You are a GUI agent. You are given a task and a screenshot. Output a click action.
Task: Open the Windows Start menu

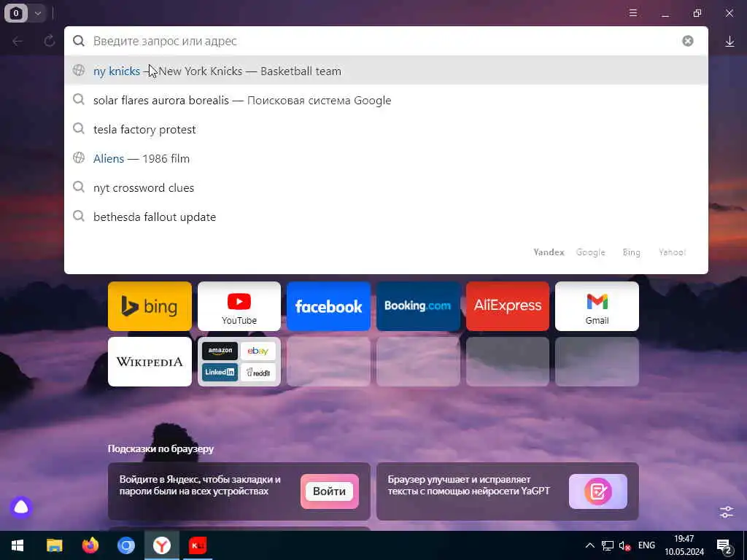coord(18,545)
